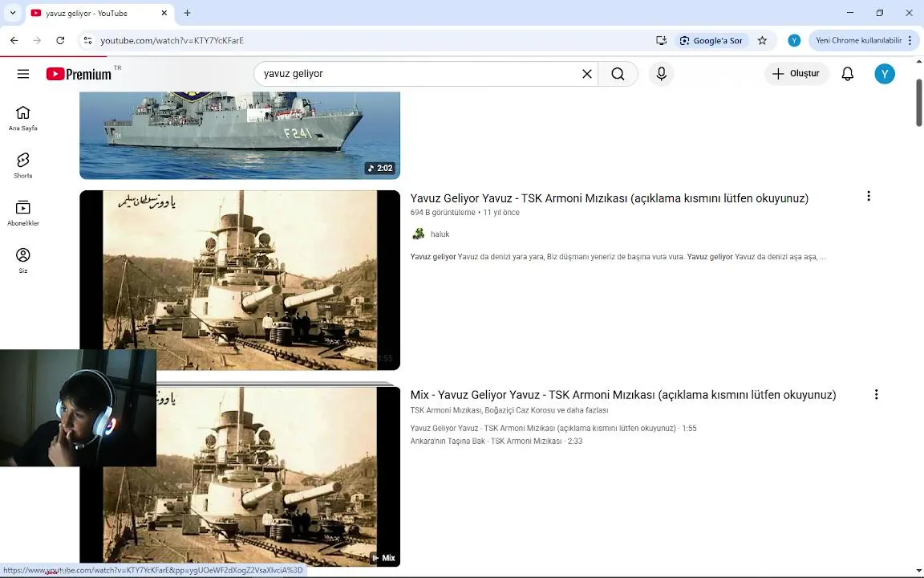Select the 'Yavuz Geliyor Yavuz ... 1:55' mix track
Image resolution: width=924 pixels, height=578 pixels.
coord(553,428)
